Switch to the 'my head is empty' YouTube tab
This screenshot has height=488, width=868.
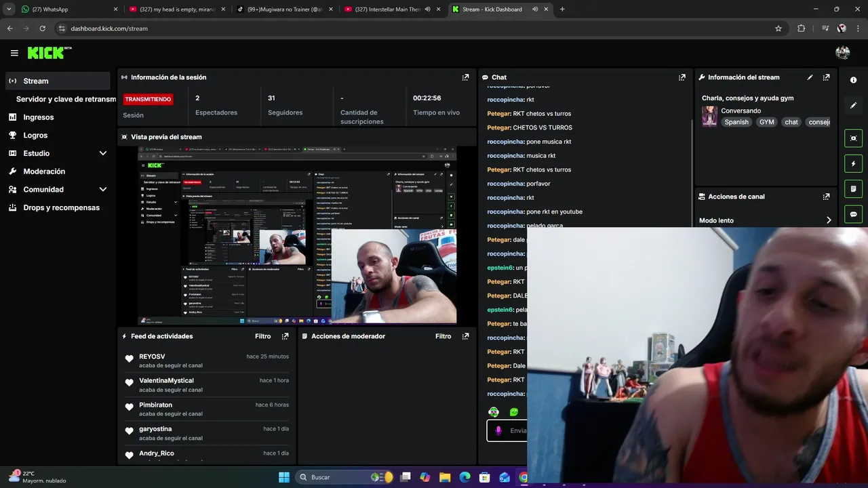(178, 9)
